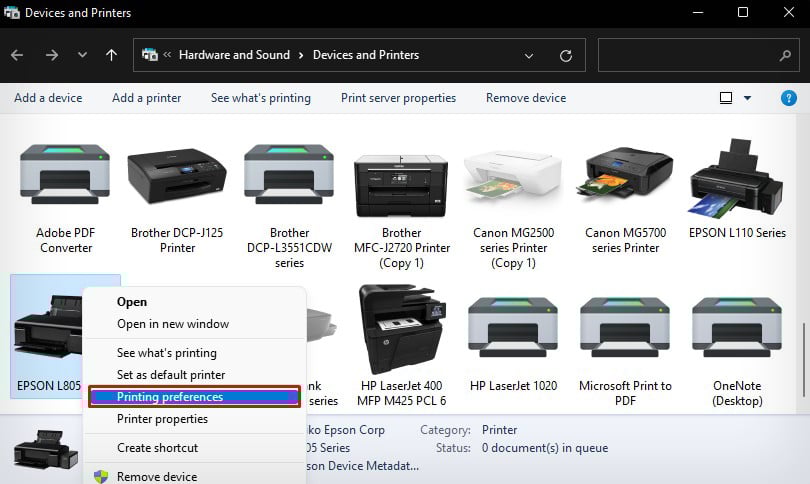Choose See what's printing in context menu

[167, 353]
